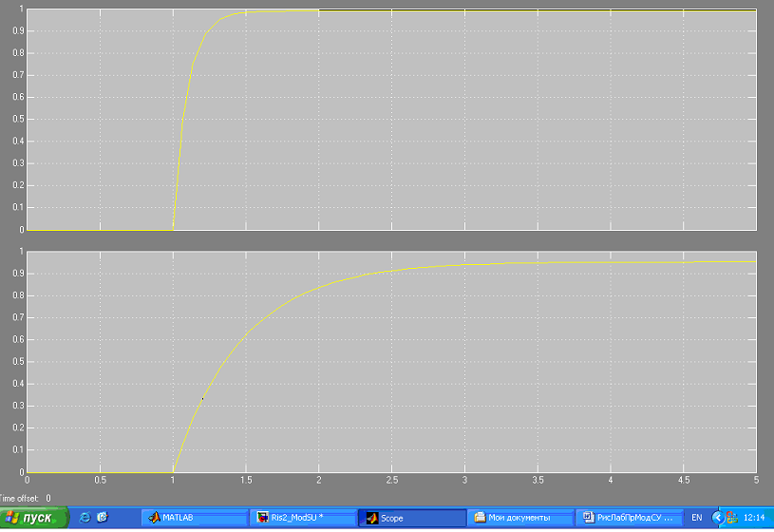Screen dimensions: 774x532
Task: Launch Internet Explorer from Quick Launch
Action: [x=85, y=517]
